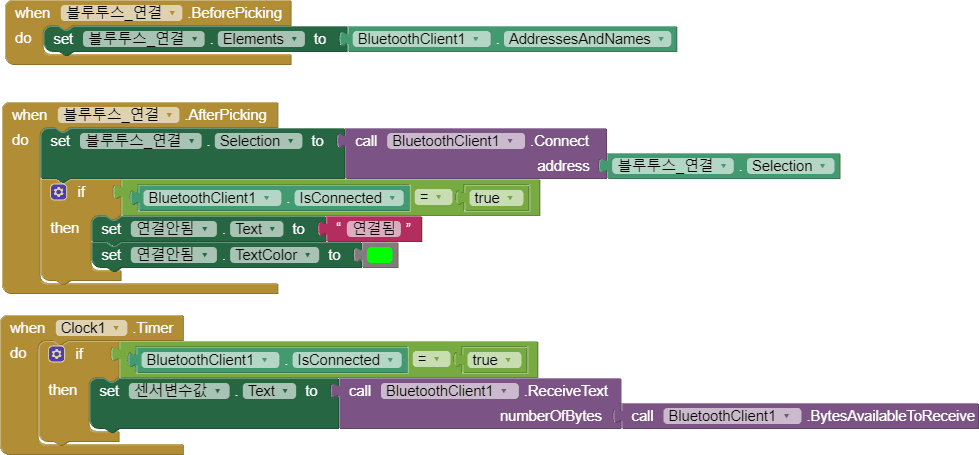Open BluetoothClient1 dropdown in AfterPicking's if condition

coord(212,198)
